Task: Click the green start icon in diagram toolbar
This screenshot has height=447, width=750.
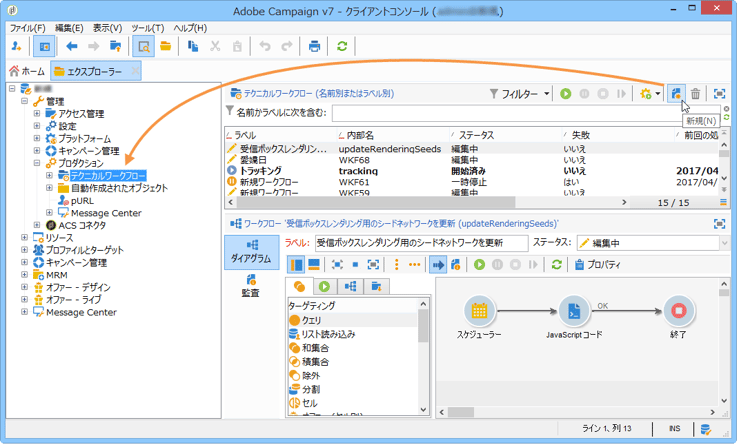Action: click(x=479, y=264)
